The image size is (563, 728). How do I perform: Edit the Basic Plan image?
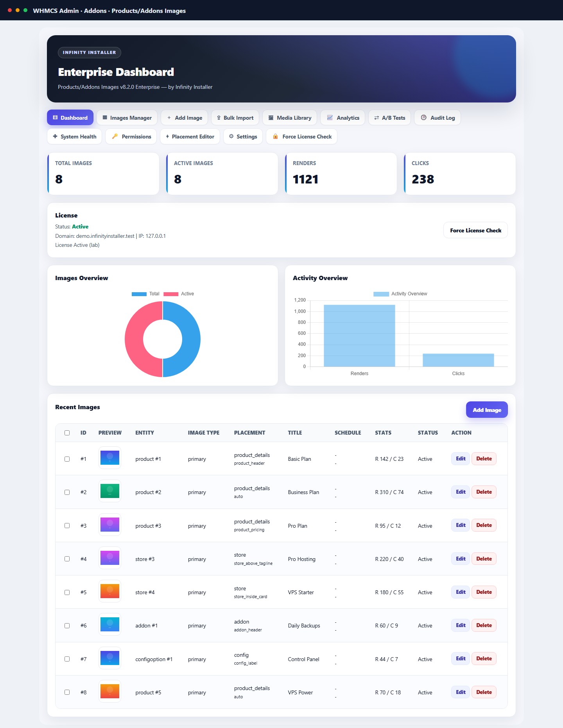pyautogui.click(x=461, y=458)
